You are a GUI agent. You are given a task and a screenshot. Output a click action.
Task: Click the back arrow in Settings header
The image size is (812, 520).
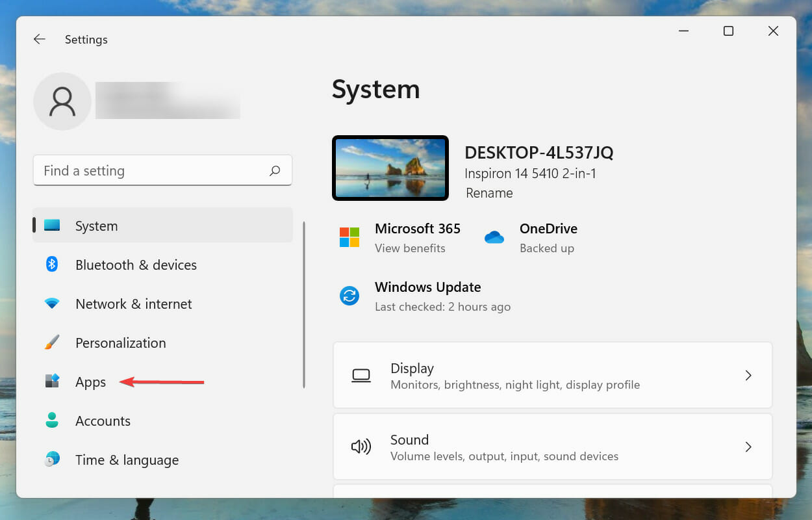pyautogui.click(x=40, y=40)
